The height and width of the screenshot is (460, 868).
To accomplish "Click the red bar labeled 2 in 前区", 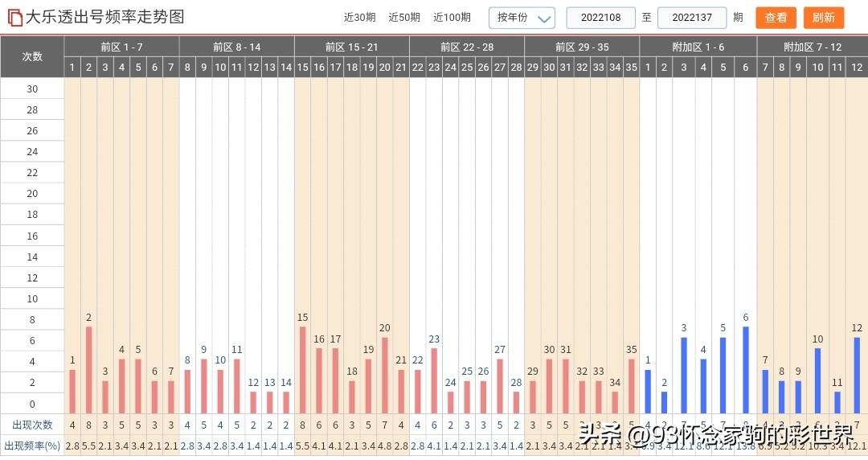I will click(88, 370).
